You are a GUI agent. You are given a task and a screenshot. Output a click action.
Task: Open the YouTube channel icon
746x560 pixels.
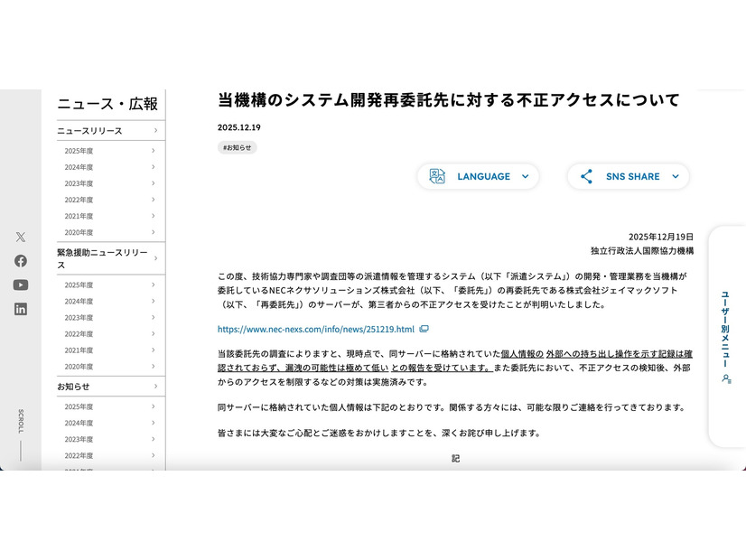[20, 285]
